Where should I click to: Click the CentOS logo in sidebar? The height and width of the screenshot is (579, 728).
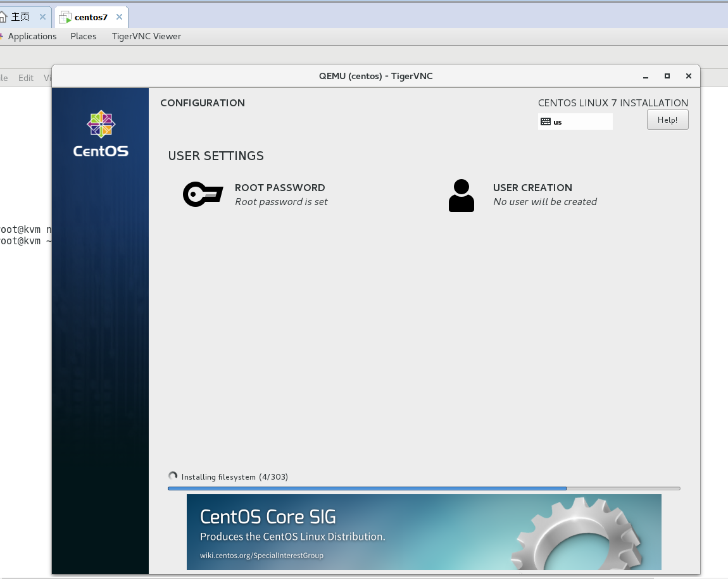tap(101, 134)
